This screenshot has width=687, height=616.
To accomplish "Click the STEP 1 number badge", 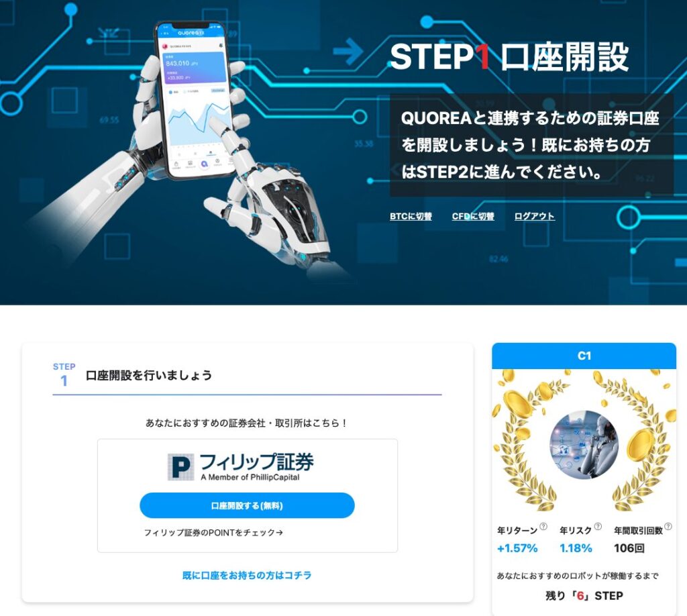I will (x=64, y=375).
